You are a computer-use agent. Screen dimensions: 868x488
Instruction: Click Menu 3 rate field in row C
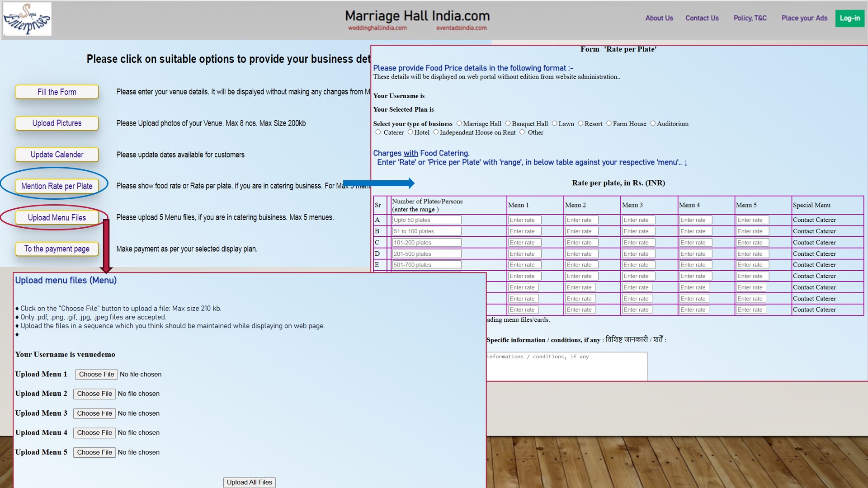638,243
